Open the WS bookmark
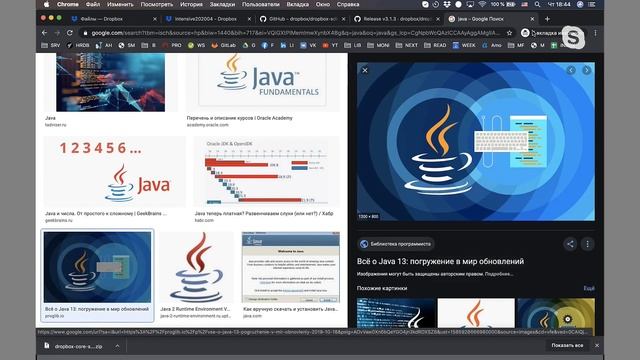 tap(196, 45)
